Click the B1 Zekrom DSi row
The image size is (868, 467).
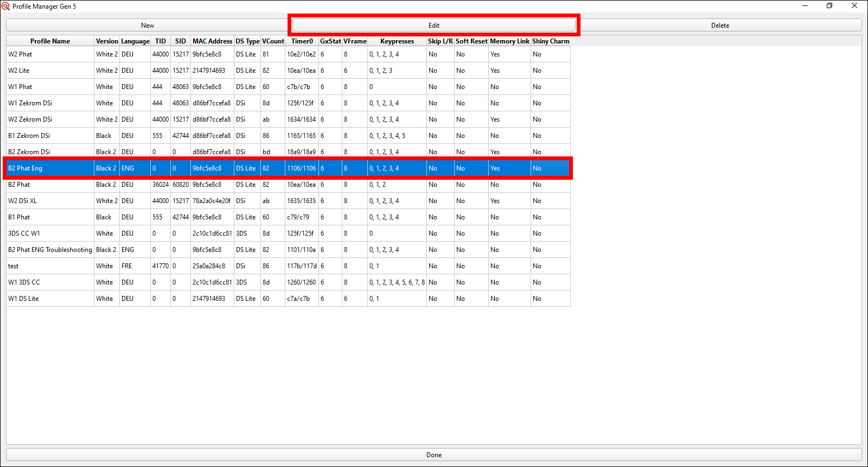click(29, 136)
